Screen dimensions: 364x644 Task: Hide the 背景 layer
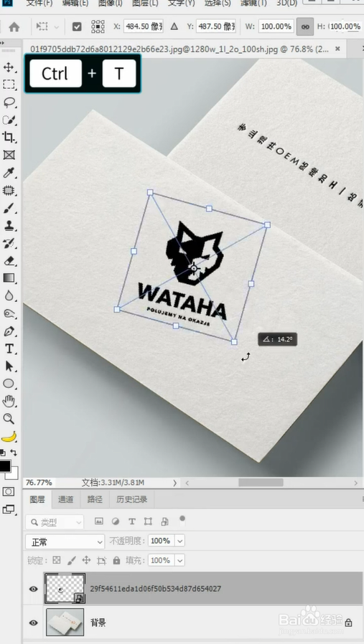(x=33, y=622)
